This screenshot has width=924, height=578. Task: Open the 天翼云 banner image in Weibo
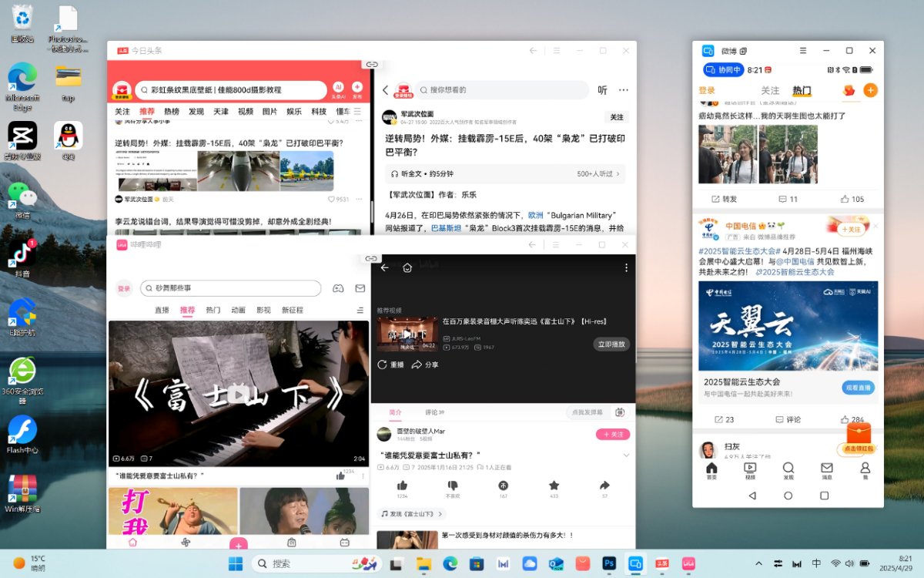788,326
